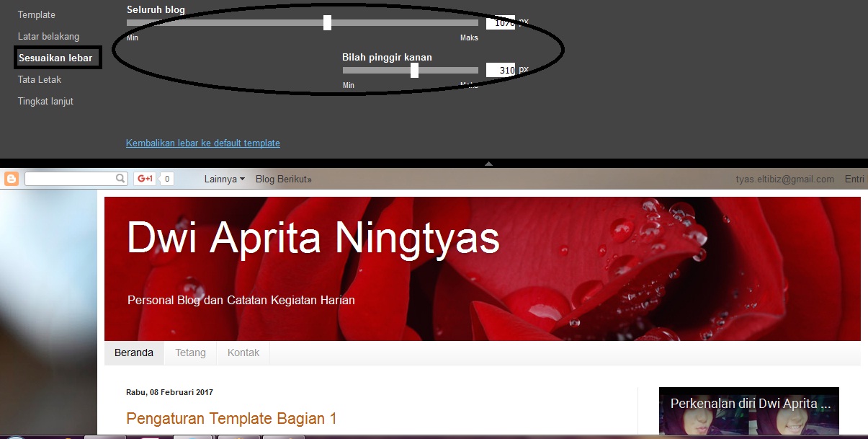Select the Beranda tab

tap(133, 352)
